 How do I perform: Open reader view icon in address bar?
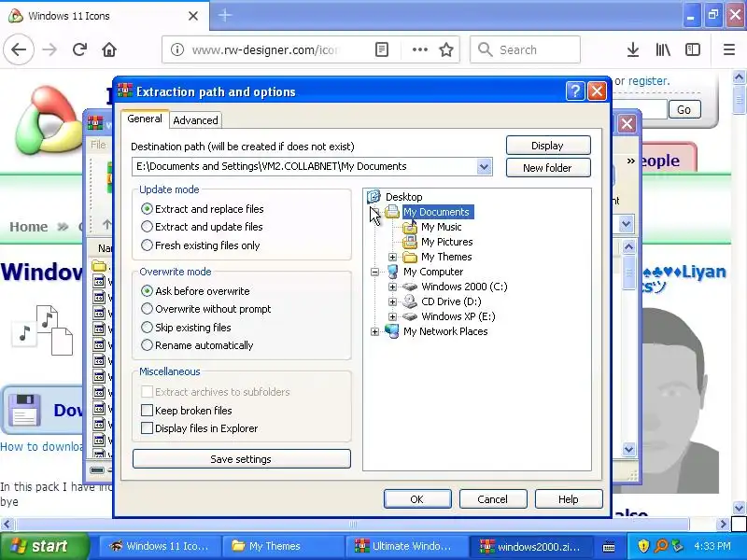coord(382,49)
